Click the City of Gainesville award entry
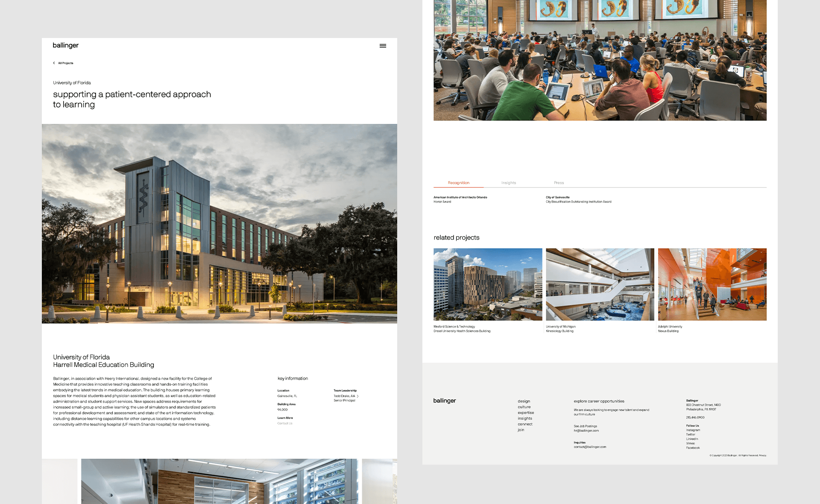 [x=579, y=199]
